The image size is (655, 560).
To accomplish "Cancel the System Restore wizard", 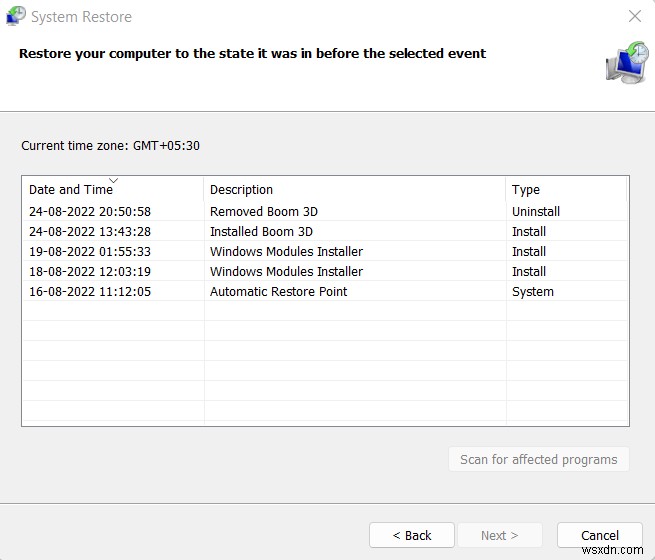I will [x=600, y=535].
